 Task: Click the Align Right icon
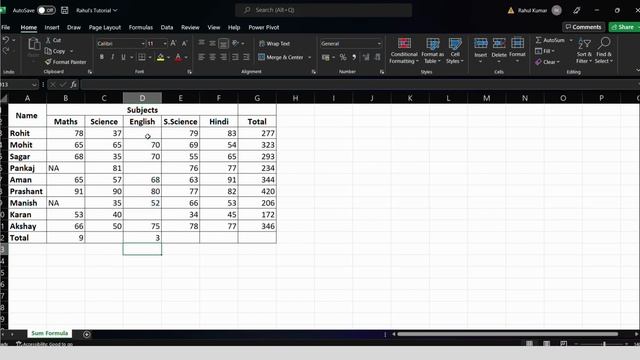pos(224,57)
